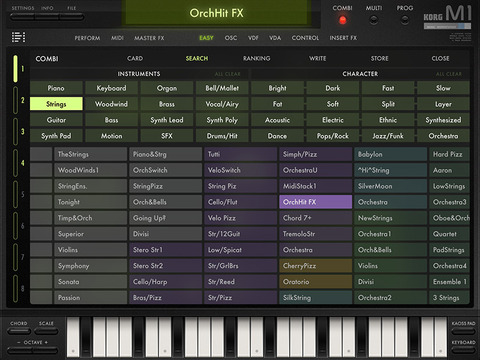Toggle the Organ instrument filter

click(x=167, y=88)
